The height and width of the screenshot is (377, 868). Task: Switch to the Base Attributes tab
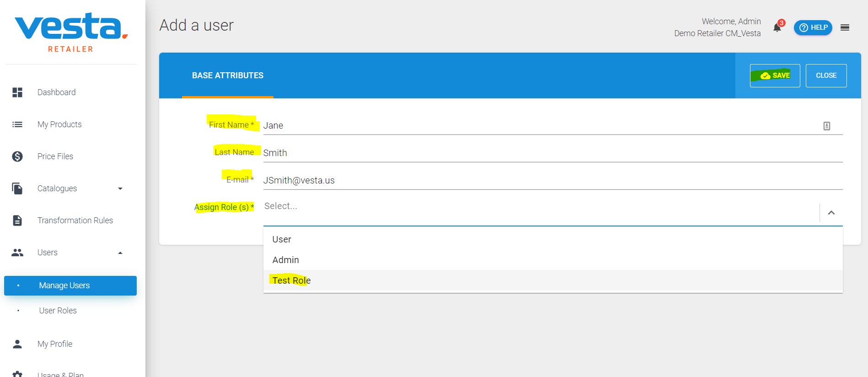click(x=228, y=75)
